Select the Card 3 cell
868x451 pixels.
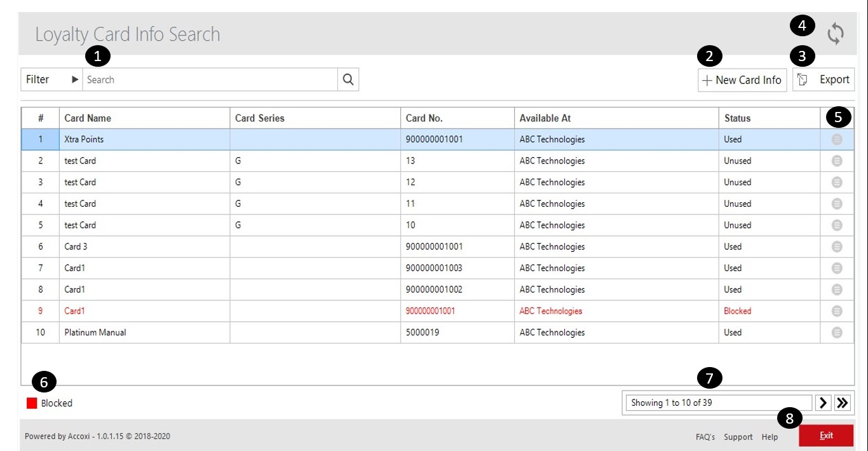tap(145, 247)
